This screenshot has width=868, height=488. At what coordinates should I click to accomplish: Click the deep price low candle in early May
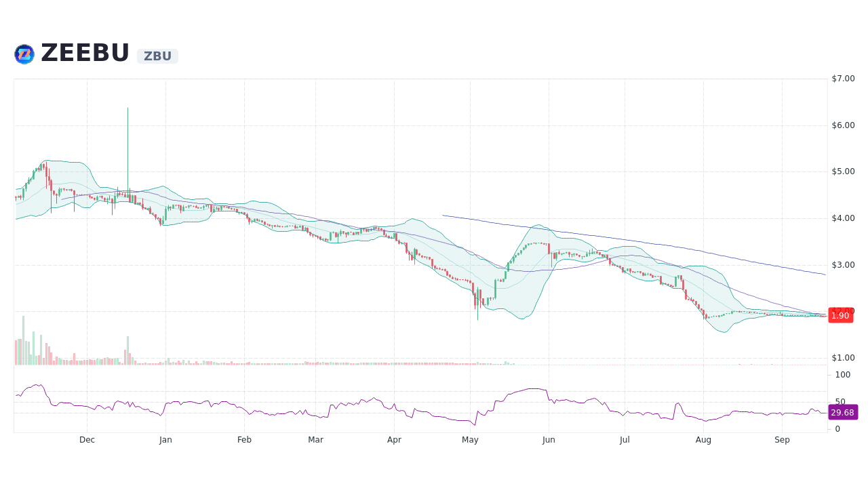click(477, 305)
